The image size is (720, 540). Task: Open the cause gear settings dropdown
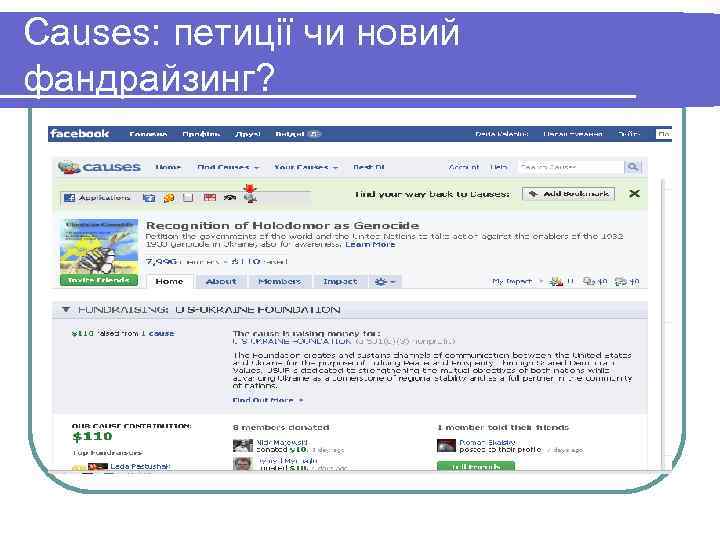click(x=385, y=281)
